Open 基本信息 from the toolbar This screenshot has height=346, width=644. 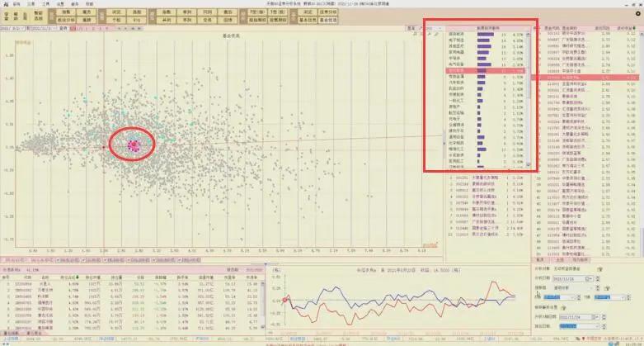point(308,20)
